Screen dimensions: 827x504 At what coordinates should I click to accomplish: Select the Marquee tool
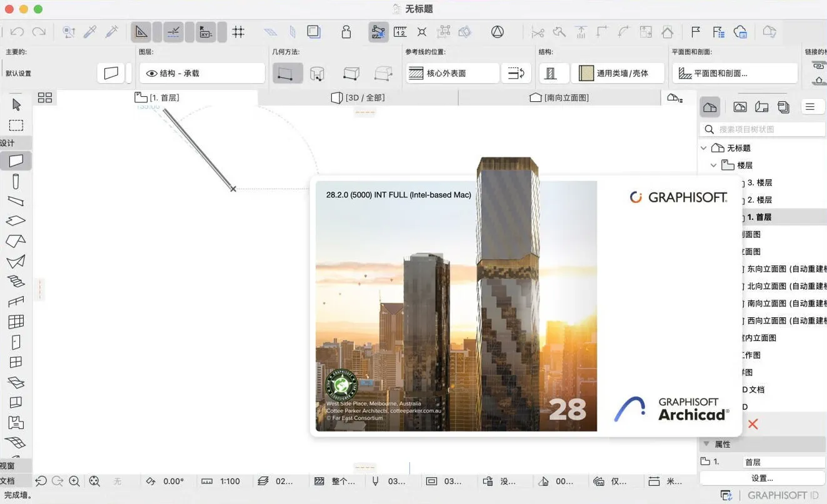(16, 126)
